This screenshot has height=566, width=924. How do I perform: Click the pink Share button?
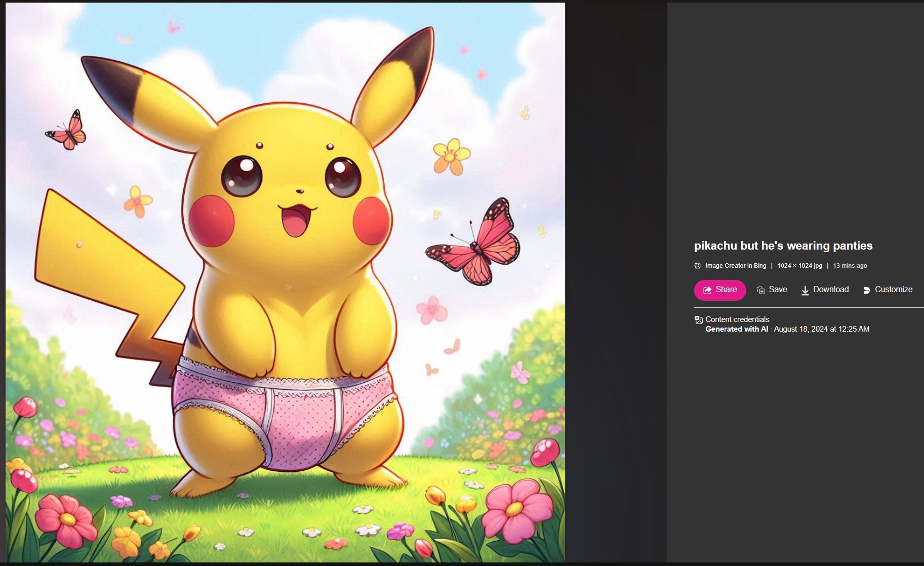click(x=719, y=290)
